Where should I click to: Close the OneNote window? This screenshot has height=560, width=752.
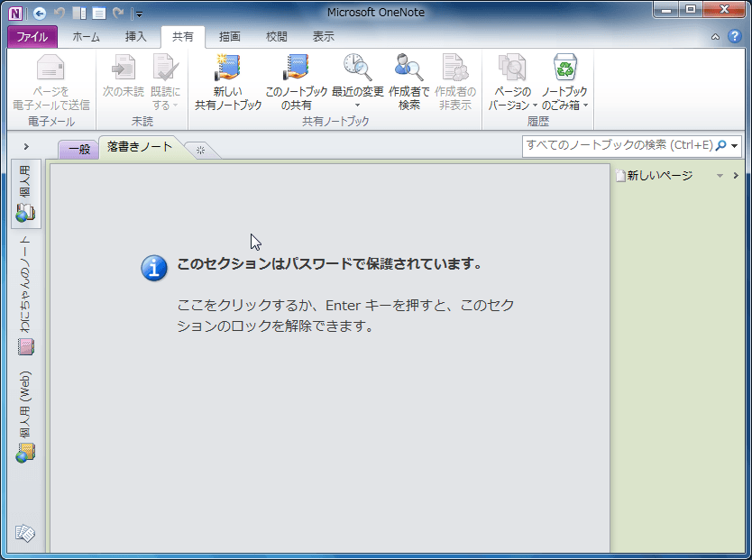[724, 9]
